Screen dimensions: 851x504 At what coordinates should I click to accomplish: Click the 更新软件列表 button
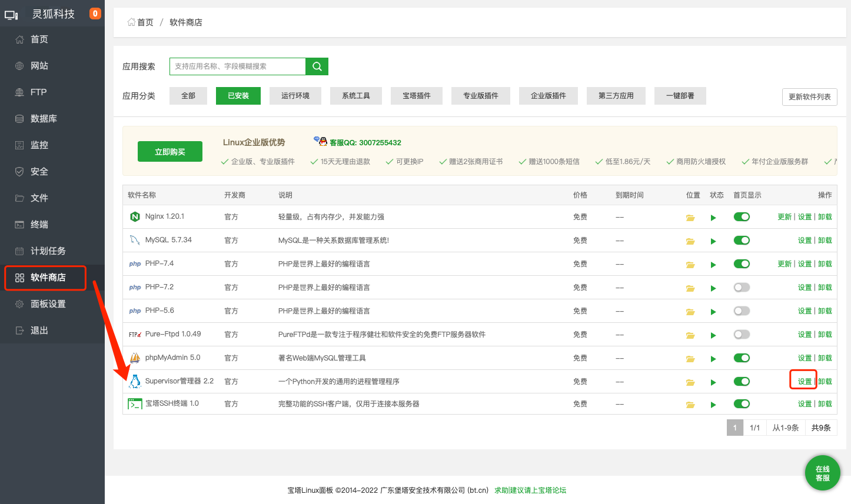pos(810,97)
